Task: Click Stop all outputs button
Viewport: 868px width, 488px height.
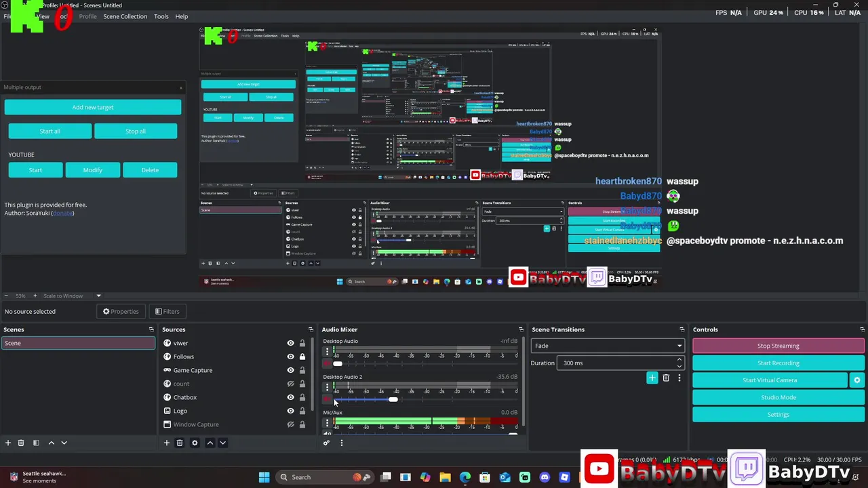Action: (x=136, y=131)
